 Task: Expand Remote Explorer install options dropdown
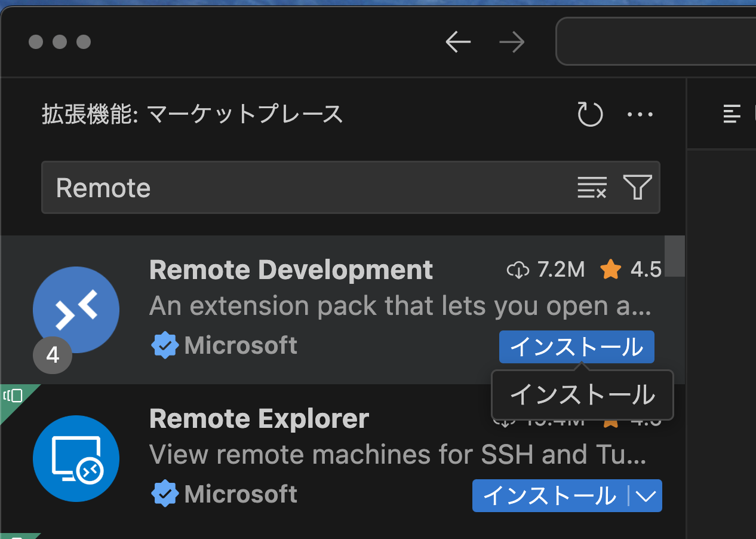[x=646, y=495]
